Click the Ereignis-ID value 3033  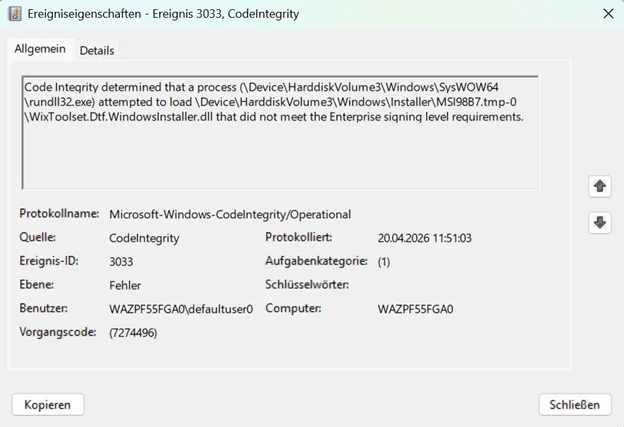coord(121,261)
